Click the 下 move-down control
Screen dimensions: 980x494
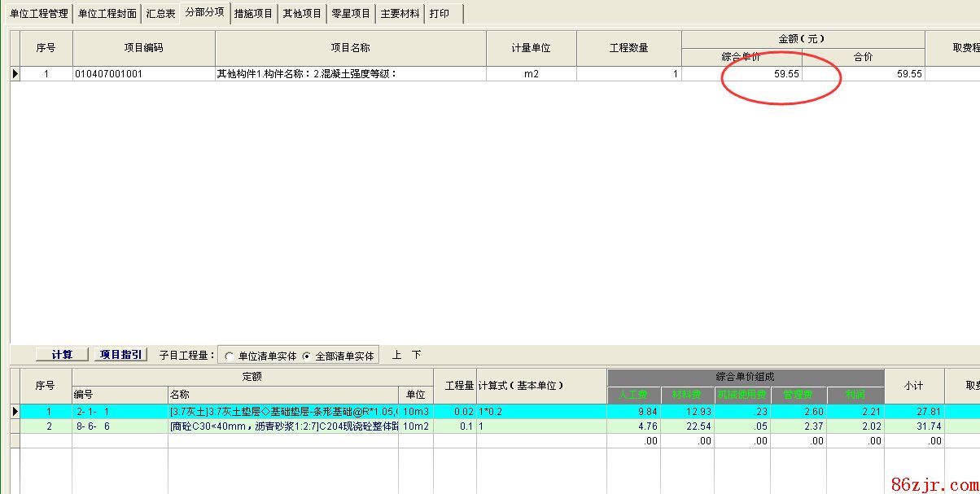417,356
